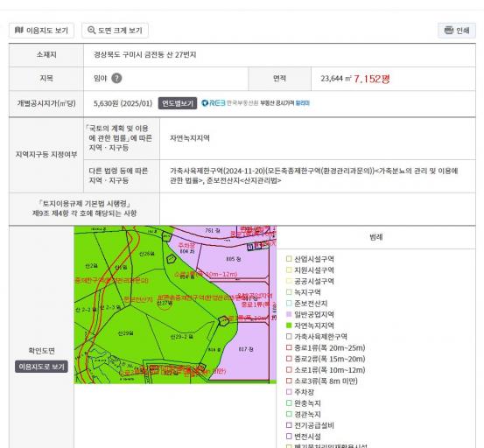
Task: Click the 주차장 legend box
Action: tap(289, 392)
